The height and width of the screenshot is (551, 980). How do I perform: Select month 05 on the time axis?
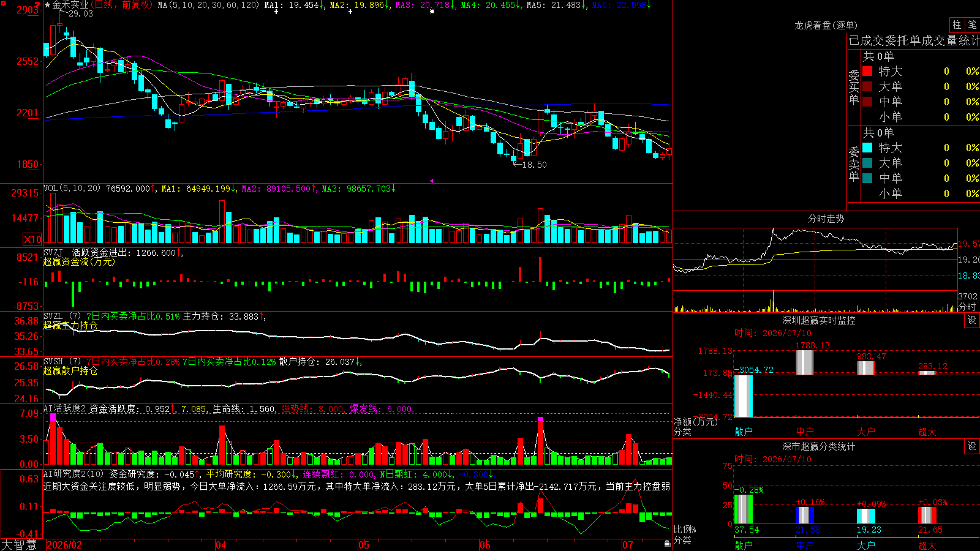364,545
